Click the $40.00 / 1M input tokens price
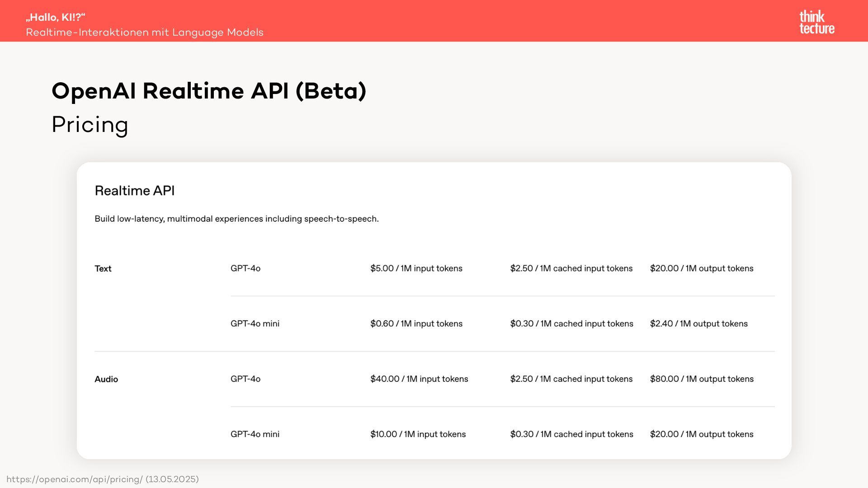This screenshot has width=868, height=488. pyautogui.click(x=419, y=379)
